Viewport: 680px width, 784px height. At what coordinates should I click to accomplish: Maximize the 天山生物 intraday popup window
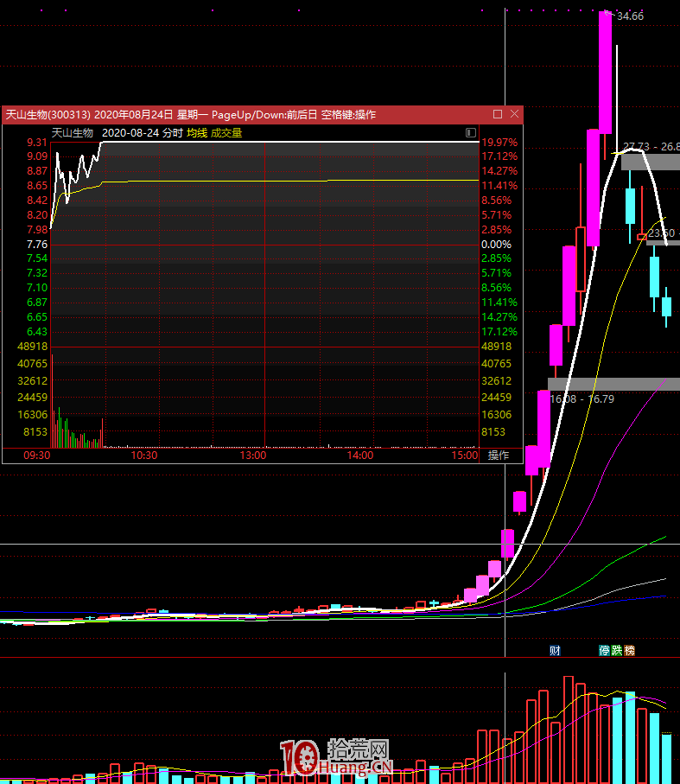[498, 114]
